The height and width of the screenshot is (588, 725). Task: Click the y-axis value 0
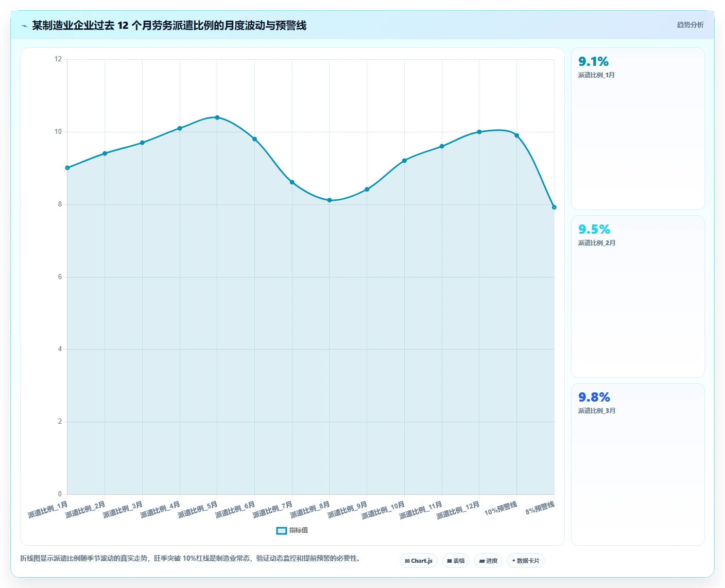[60, 494]
